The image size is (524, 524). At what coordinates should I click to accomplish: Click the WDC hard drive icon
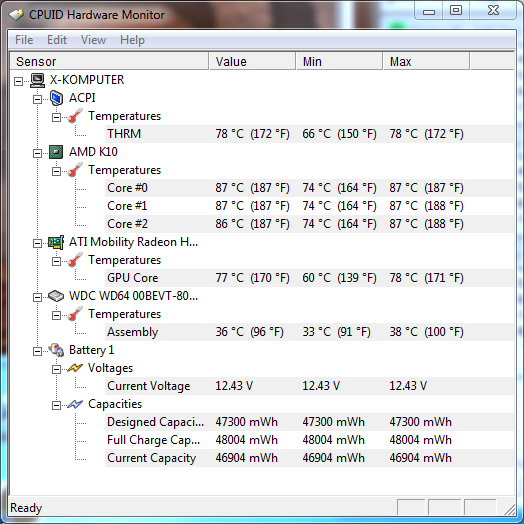[x=56, y=296]
